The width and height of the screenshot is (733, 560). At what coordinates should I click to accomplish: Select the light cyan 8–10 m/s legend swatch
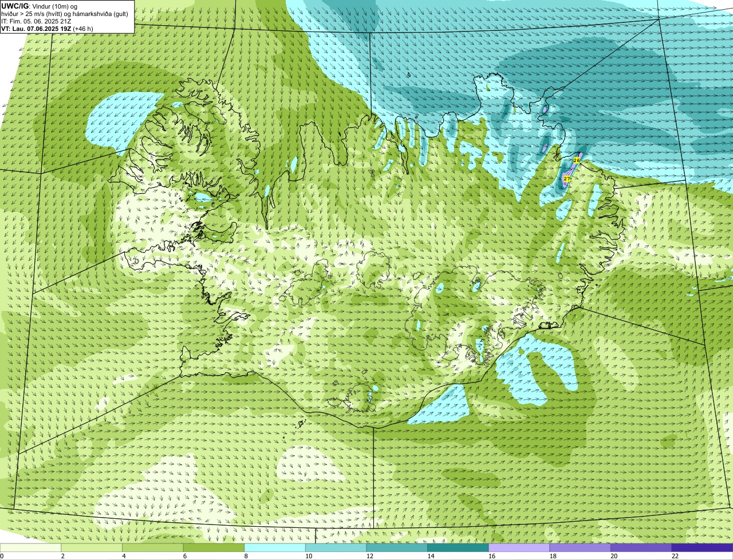point(275,547)
